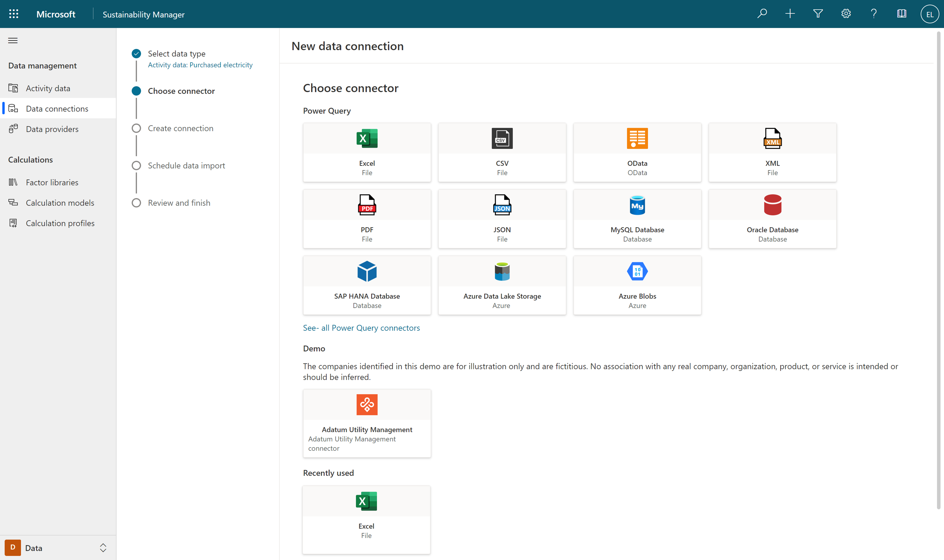Click the Create connection step circle
Screen dimensions: 944x560
click(x=136, y=128)
